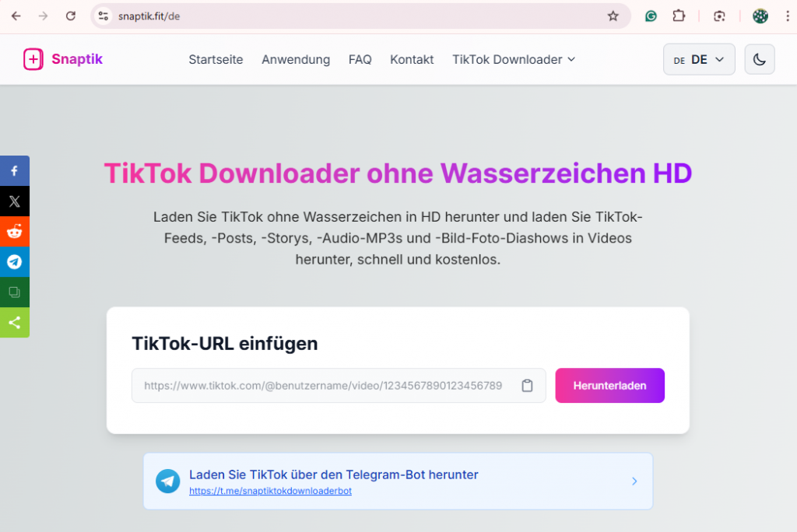This screenshot has width=797, height=532.
Task: Open the browser three-dot menu
Action: tap(788, 16)
